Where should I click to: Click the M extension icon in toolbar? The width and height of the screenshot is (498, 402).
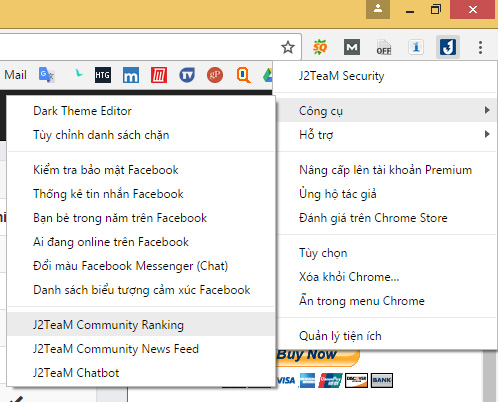coord(352,47)
